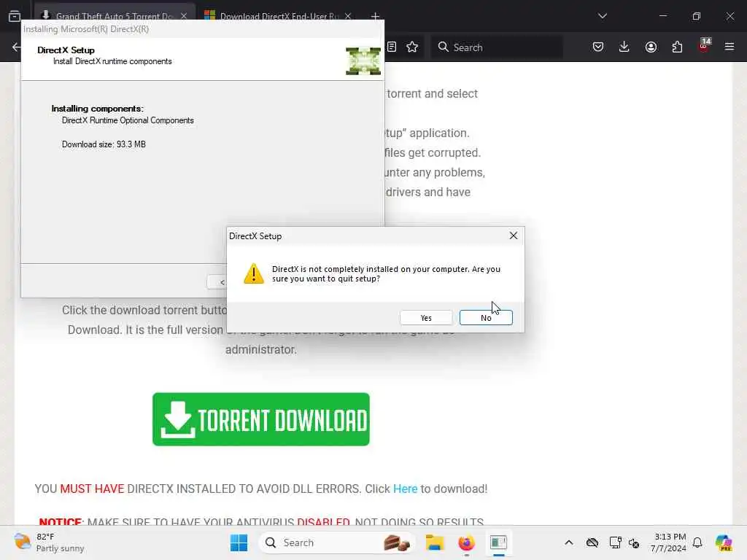Viewport: 747px width, 560px height.
Task: Open the weather widget showing 82°F
Action: coord(49,542)
